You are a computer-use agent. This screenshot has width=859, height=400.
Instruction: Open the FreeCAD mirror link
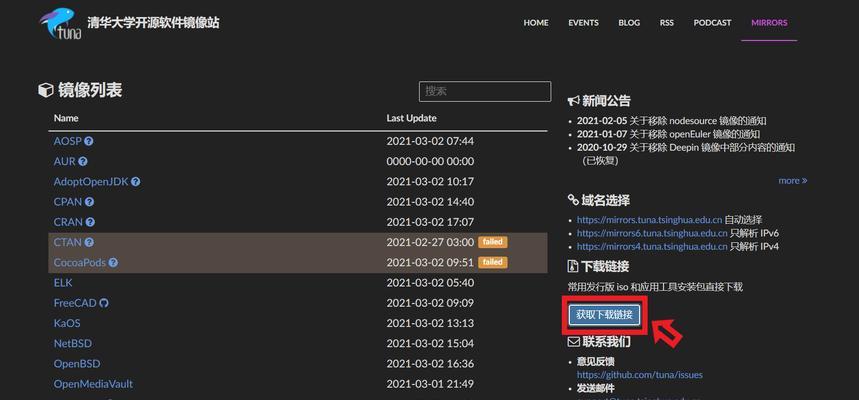coord(75,303)
